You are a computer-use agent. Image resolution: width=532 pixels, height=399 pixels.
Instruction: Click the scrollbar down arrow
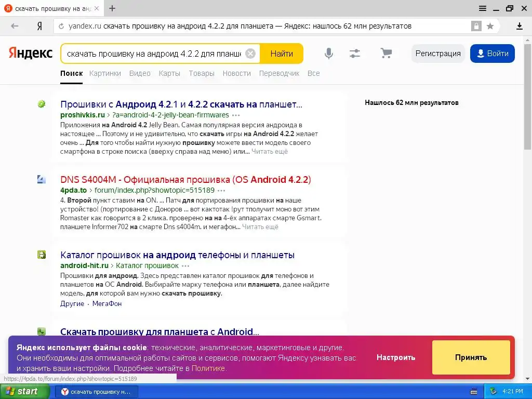click(x=528, y=379)
